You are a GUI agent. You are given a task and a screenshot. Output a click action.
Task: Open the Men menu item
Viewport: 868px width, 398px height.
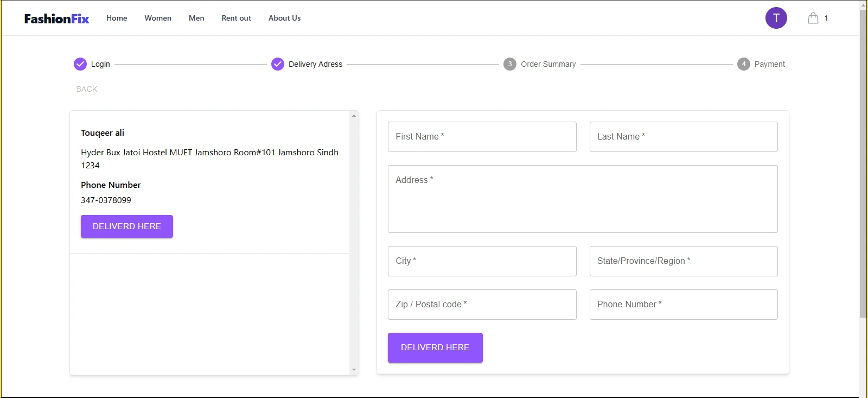pos(196,18)
